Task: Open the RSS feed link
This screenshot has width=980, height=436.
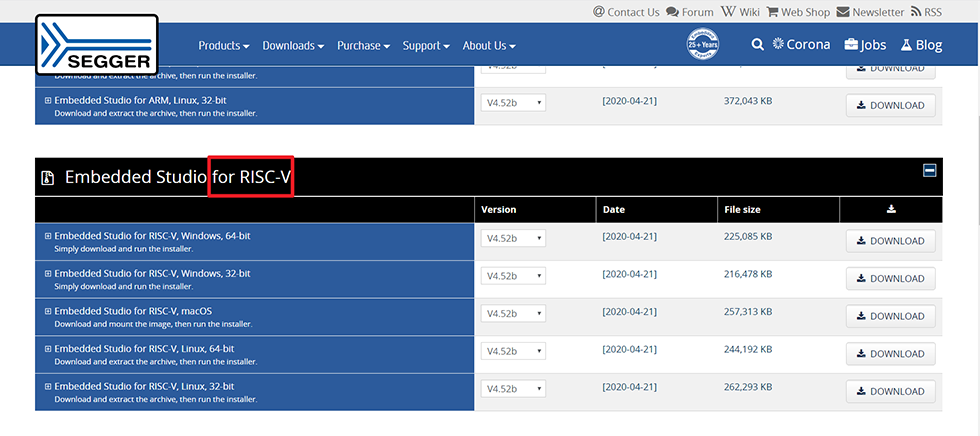Action: (x=926, y=12)
